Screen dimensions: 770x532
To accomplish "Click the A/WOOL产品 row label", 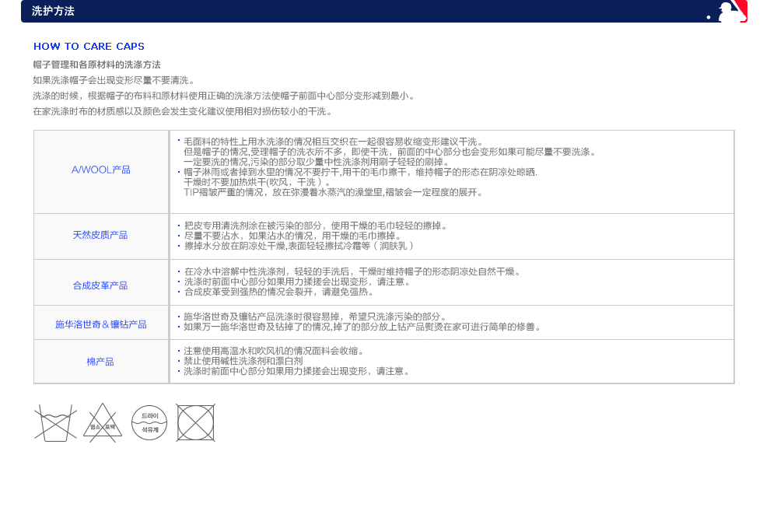I will click(x=101, y=170).
